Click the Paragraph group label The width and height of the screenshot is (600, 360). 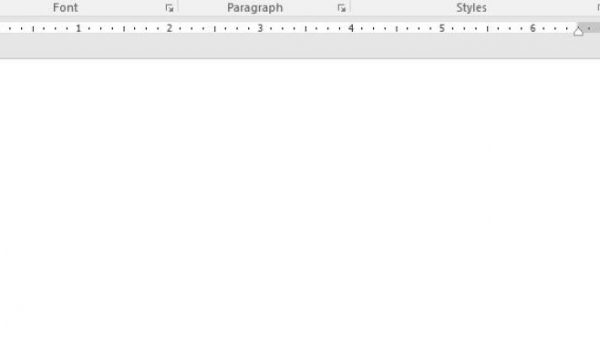coord(255,8)
